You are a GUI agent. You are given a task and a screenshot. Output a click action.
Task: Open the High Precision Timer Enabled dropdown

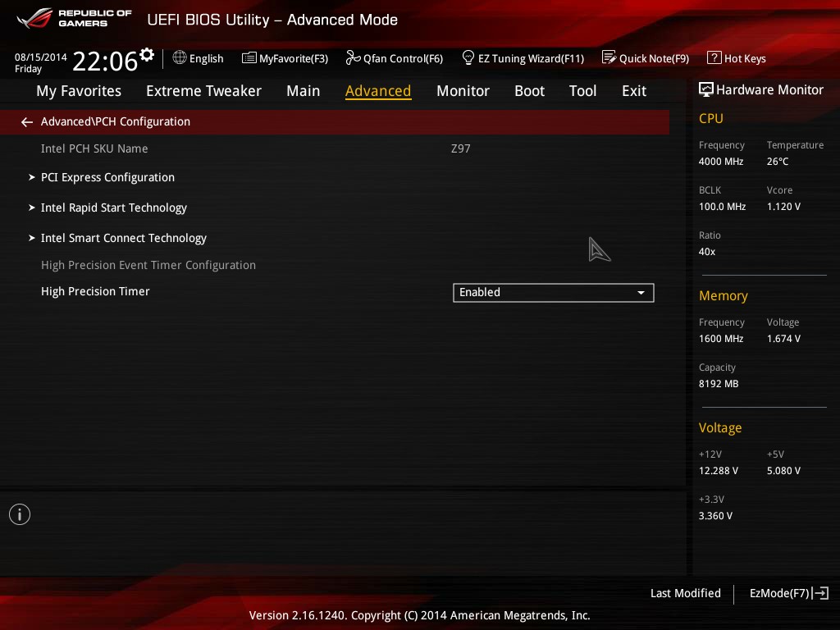coord(554,293)
